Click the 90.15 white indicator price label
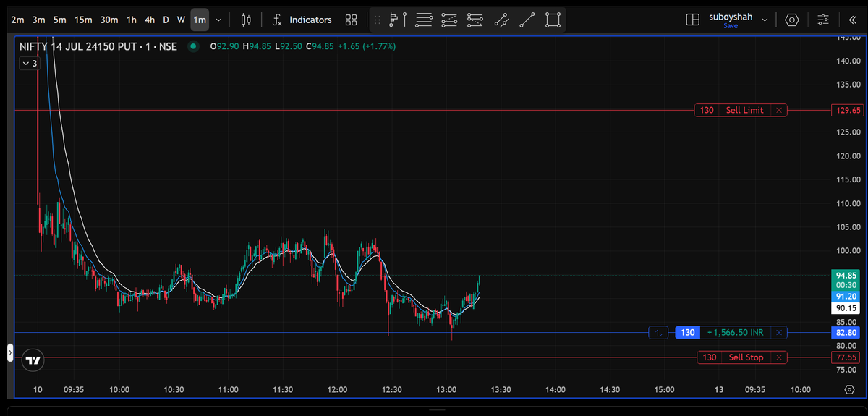This screenshot has height=416, width=868. pos(846,307)
